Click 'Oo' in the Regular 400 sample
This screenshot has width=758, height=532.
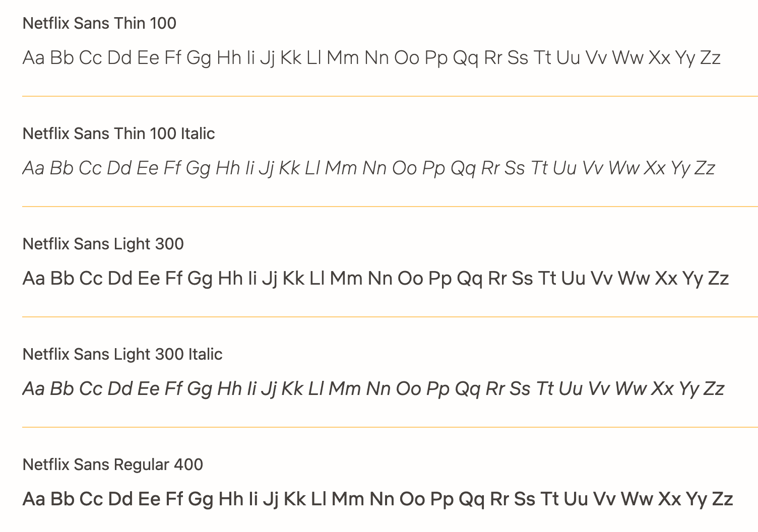[412, 499]
